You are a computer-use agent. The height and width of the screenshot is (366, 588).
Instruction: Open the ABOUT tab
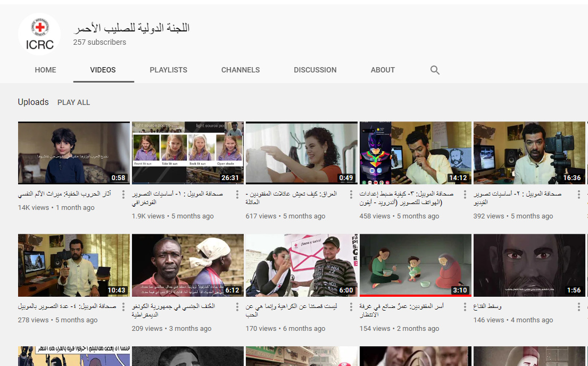point(383,70)
